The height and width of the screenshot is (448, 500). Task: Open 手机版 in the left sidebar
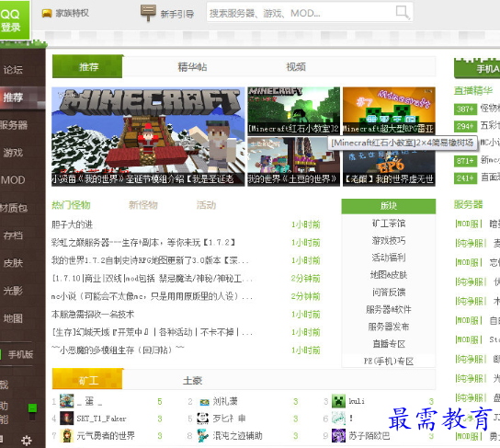(20, 354)
